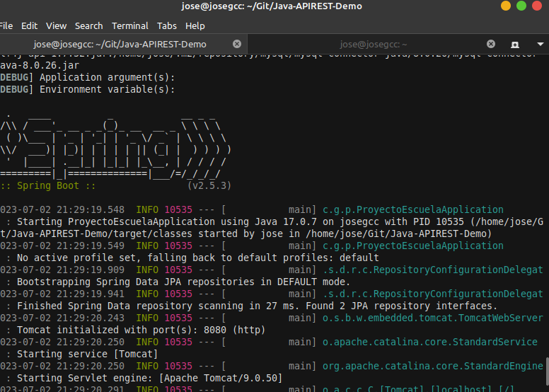Click 'Finished Spring Data repository scanning' line

coord(257,306)
